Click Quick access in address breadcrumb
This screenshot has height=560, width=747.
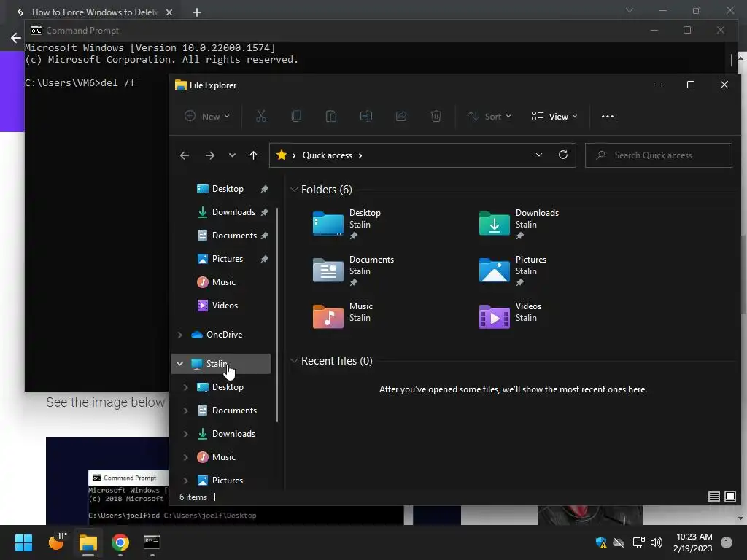click(x=328, y=155)
